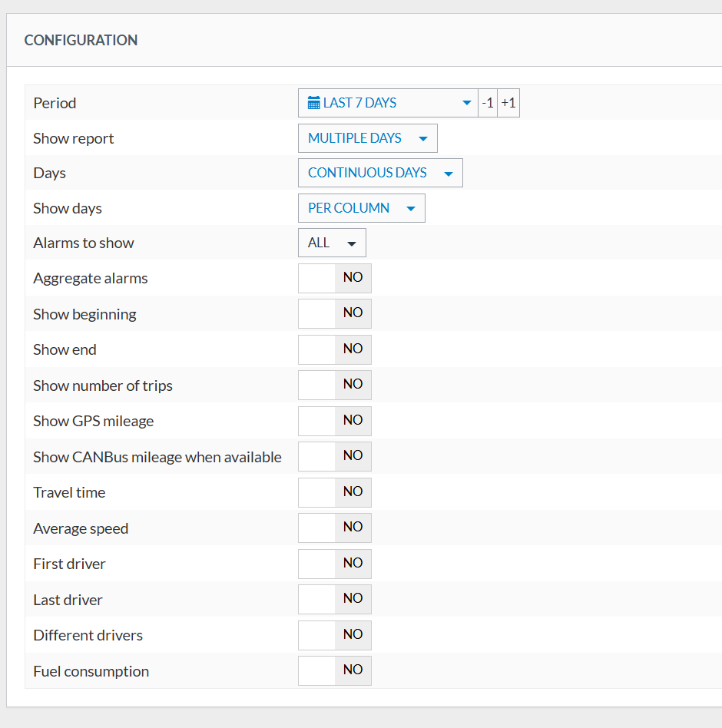Toggle the Show beginning switch
722x728 pixels.
click(x=335, y=313)
